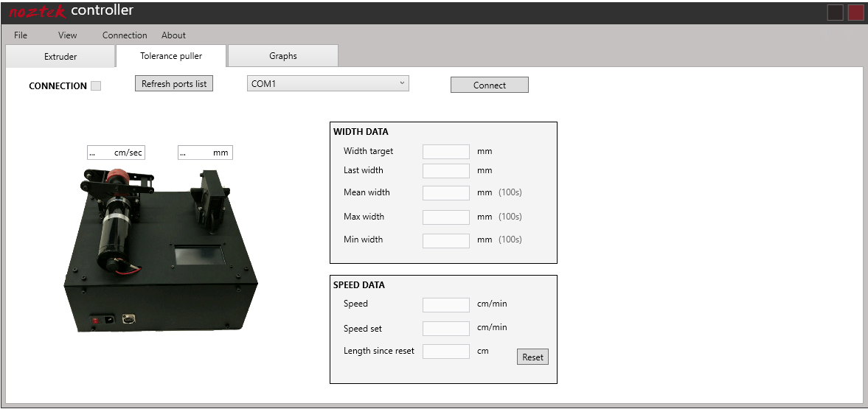Open the View menu

[67, 35]
